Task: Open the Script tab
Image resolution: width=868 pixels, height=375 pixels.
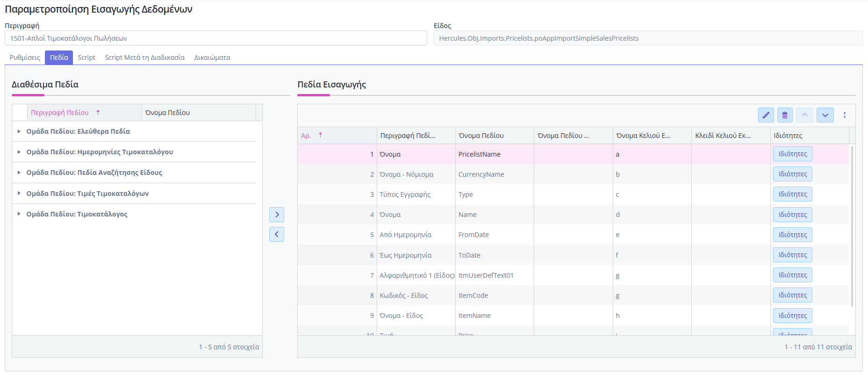Action: 86,58
